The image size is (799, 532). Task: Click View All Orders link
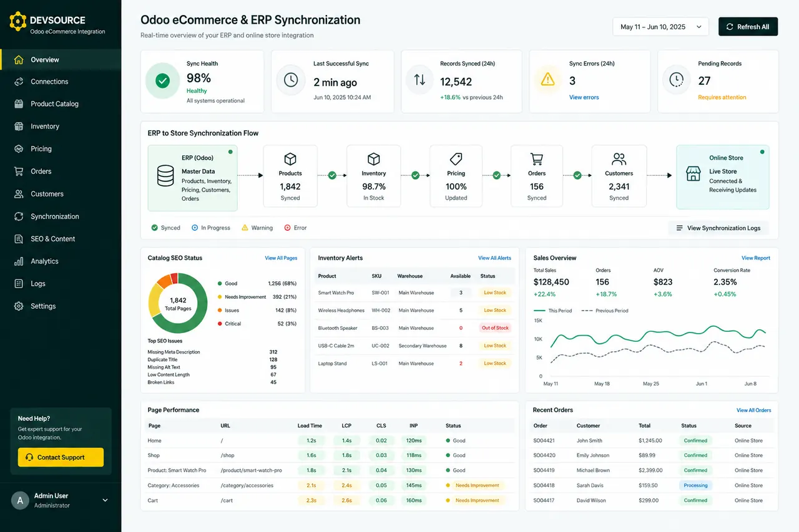click(753, 410)
